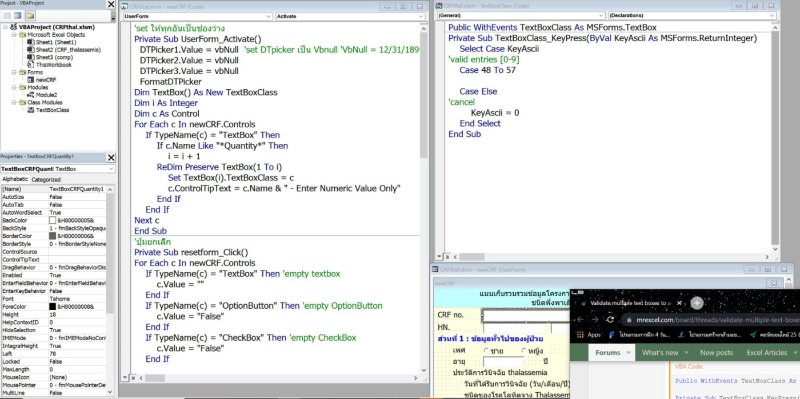Open the (General) object dropdown in TextBoxClass code
The height and width of the screenshot is (399, 800).
(601, 16)
